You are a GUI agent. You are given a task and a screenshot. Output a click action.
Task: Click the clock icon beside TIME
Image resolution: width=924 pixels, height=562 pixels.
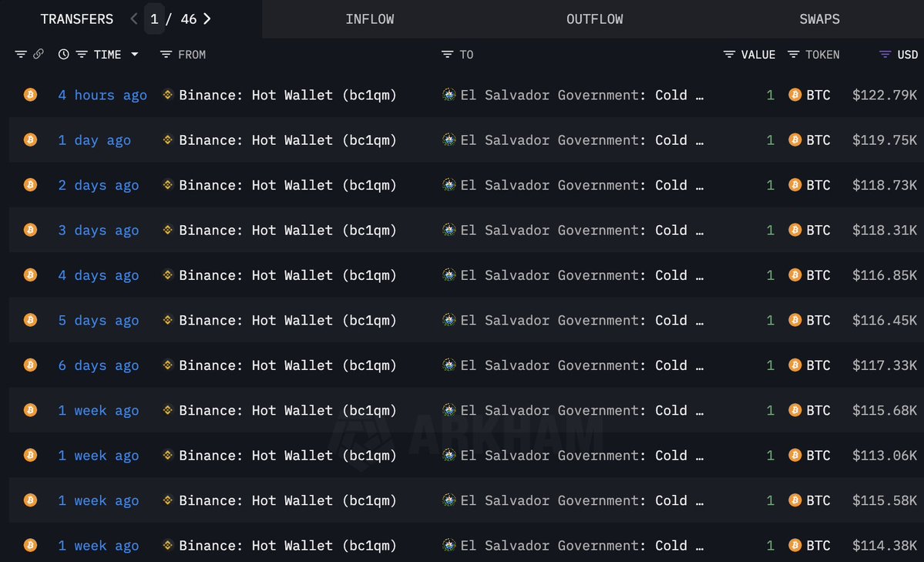click(64, 54)
